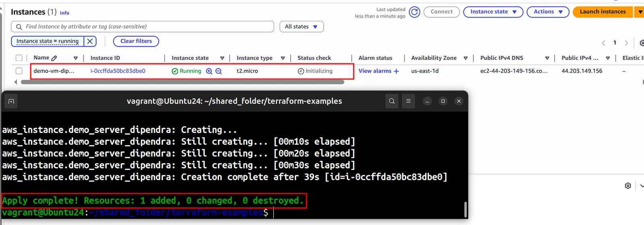Screen dimensions: 644x225
Task: Sort by Public IPv4 address column
Action: [x=608, y=58]
